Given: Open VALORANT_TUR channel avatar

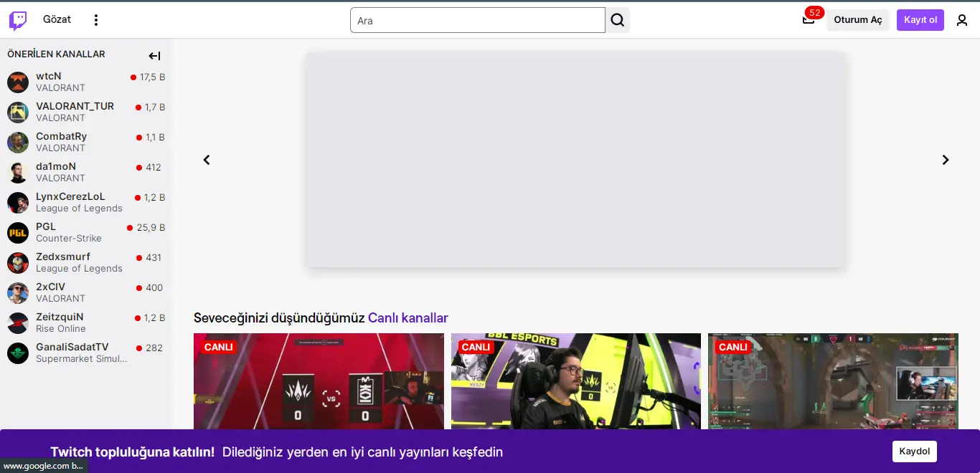Looking at the screenshot, I should point(18,113).
